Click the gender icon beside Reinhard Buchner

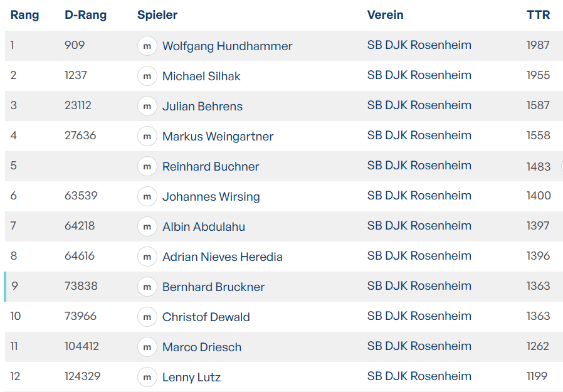[x=147, y=167]
